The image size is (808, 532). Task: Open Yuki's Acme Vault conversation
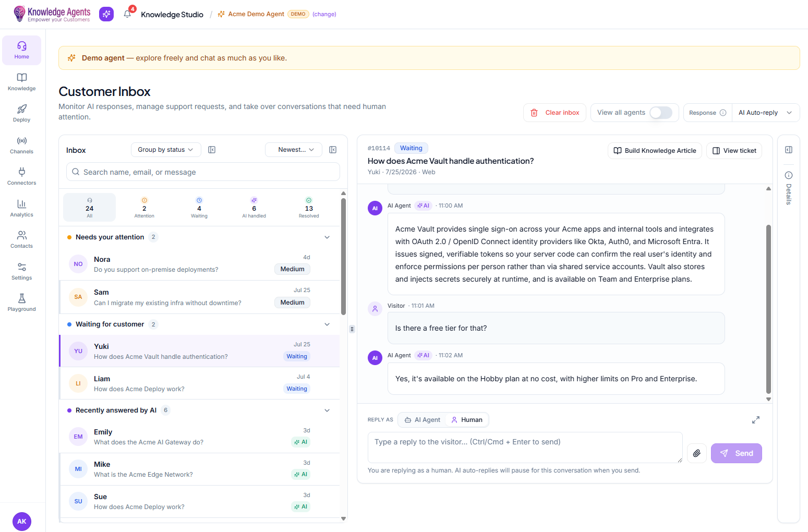199,351
